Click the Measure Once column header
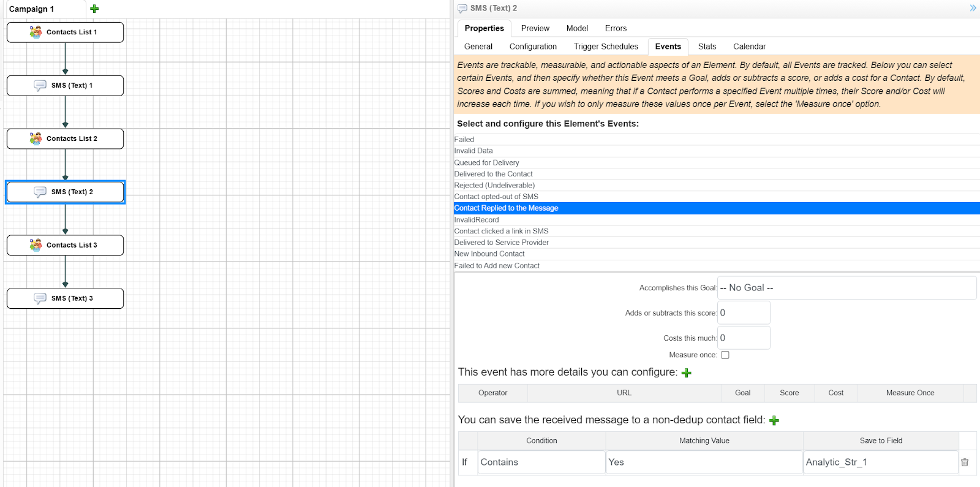980x487 pixels. click(x=910, y=393)
